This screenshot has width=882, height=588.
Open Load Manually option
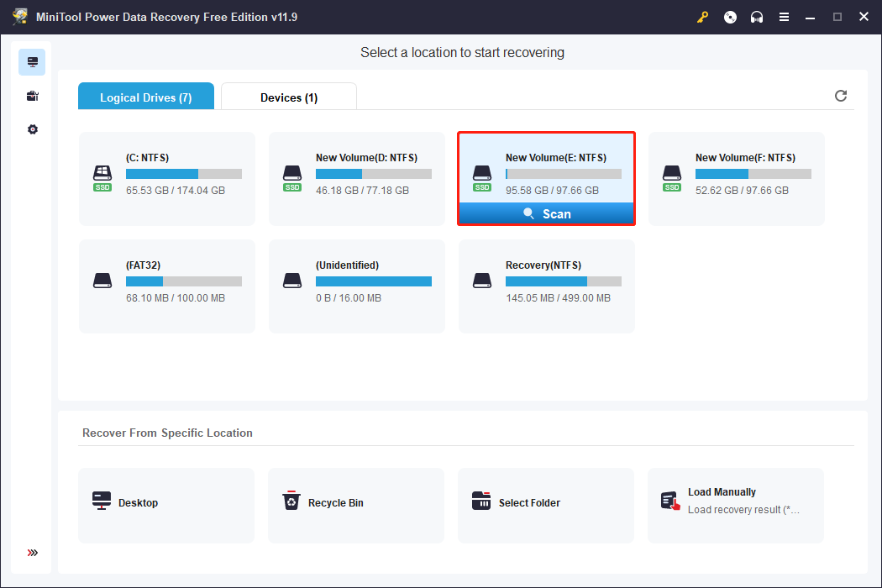(x=736, y=506)
